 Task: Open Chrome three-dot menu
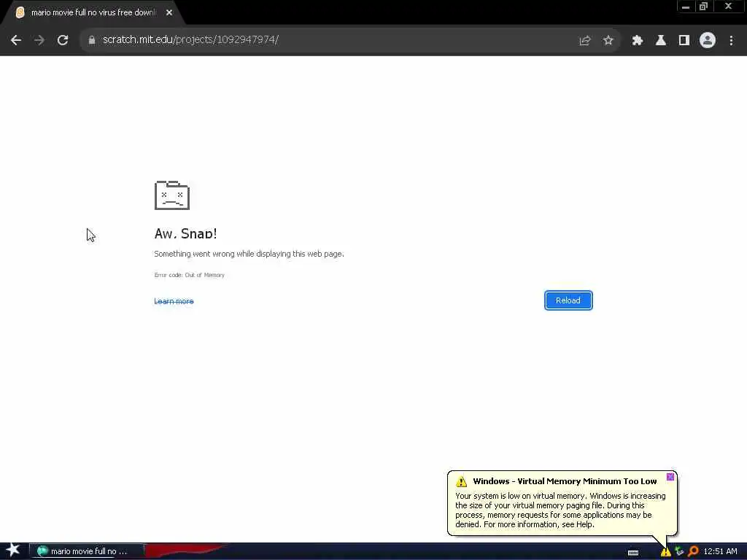click(731, 41)
